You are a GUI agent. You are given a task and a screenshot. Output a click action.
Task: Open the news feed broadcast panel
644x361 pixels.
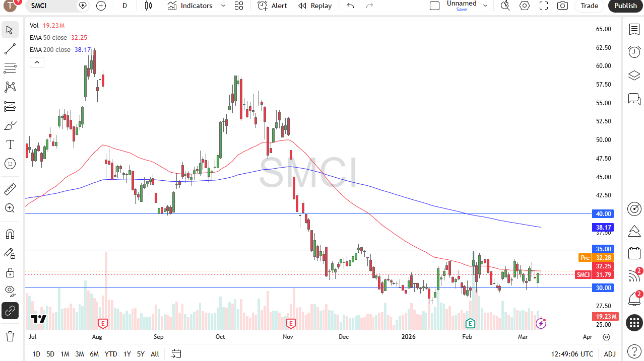pyautogui.click(x=634, y=276)
